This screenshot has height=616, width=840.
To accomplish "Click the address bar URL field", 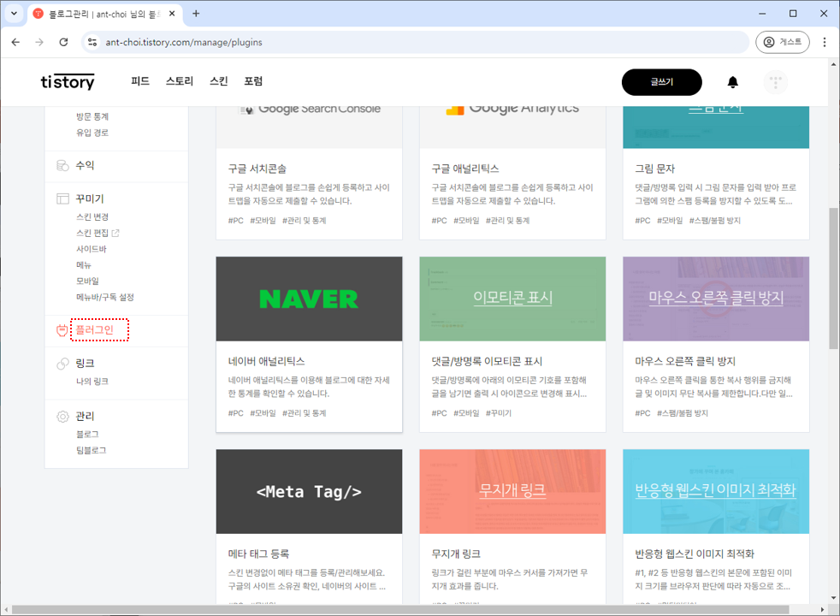I will (415, 42).
